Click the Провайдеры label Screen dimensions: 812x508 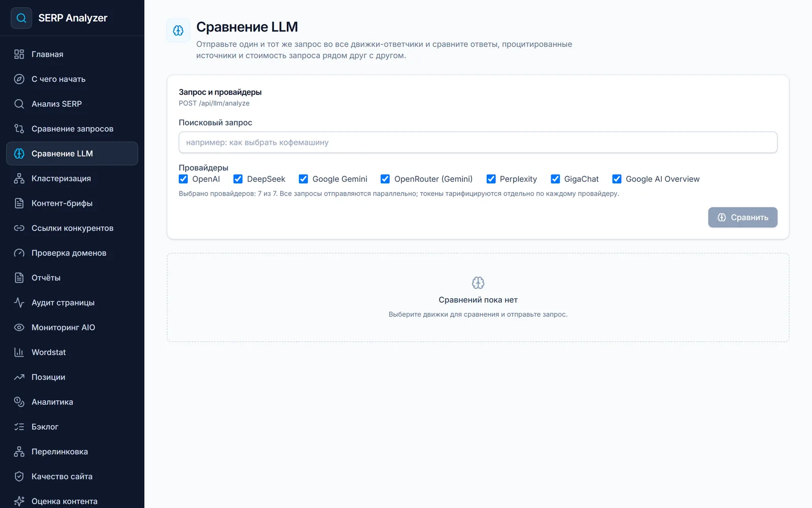204,168
